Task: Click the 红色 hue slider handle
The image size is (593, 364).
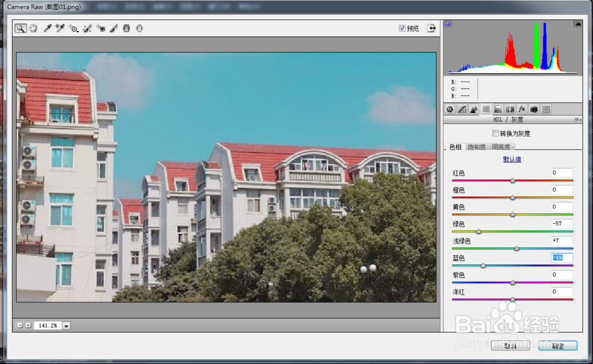Action: 513,181
